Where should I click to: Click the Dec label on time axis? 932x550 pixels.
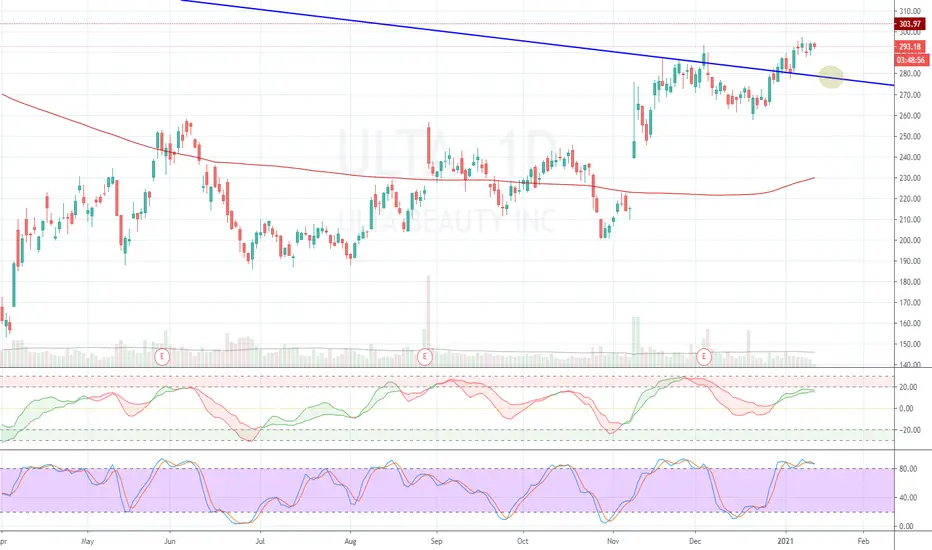(x=695, y=541)
